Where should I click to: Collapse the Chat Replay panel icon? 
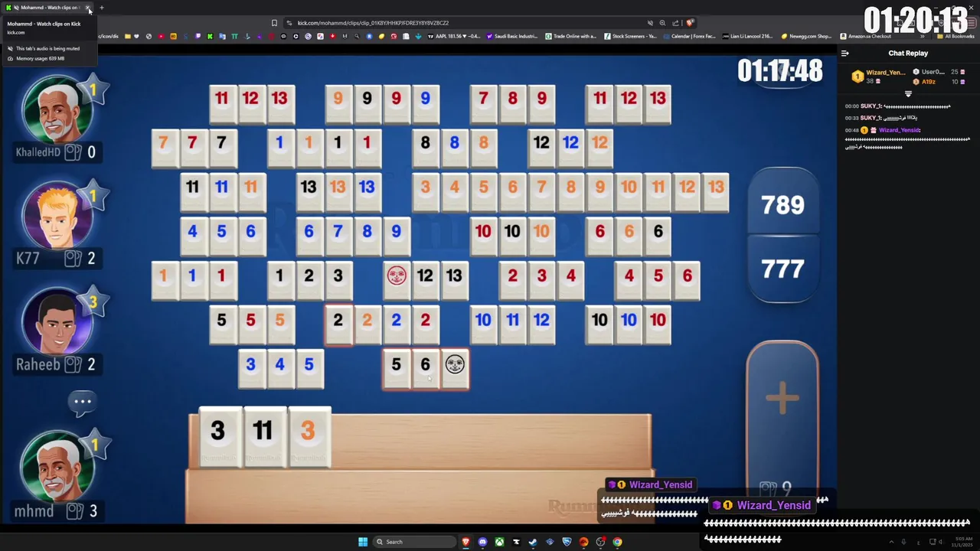(x=844, y=54)
